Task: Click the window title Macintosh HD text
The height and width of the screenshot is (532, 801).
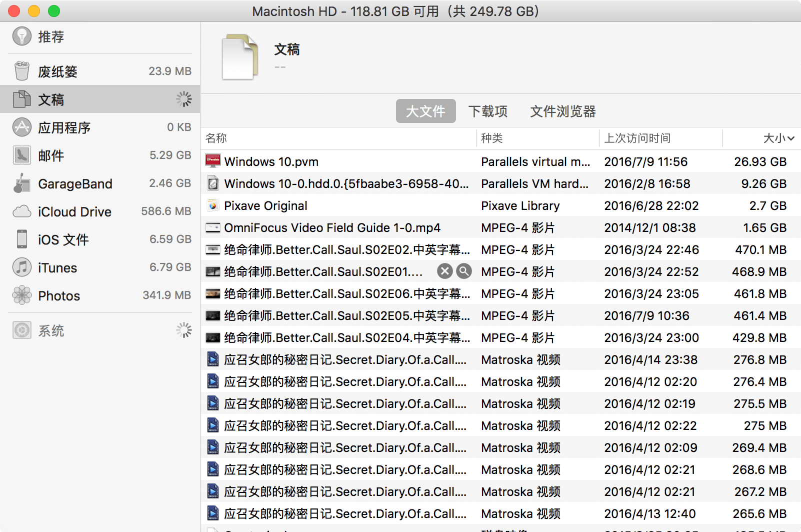Action: point(395,11)
